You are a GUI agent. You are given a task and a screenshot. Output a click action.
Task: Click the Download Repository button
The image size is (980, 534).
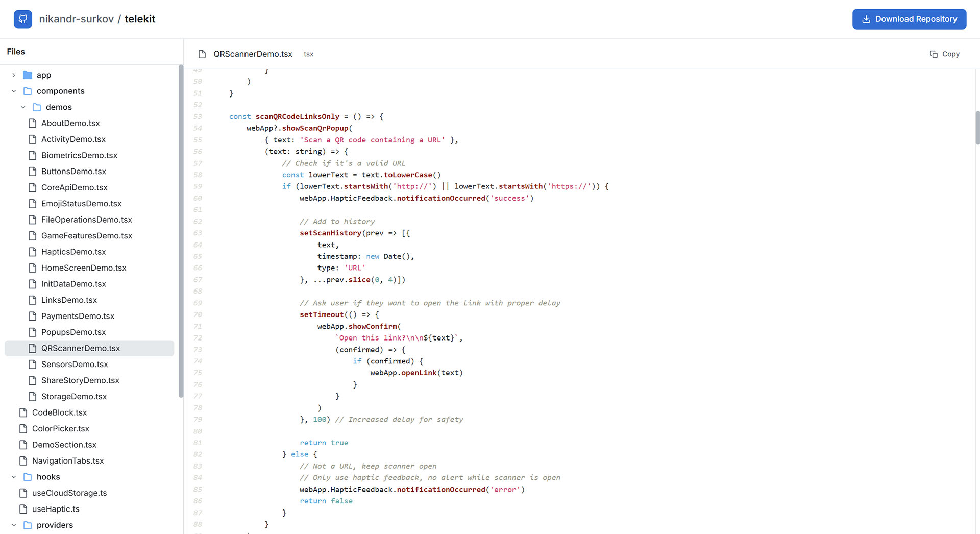pos(909,18)
